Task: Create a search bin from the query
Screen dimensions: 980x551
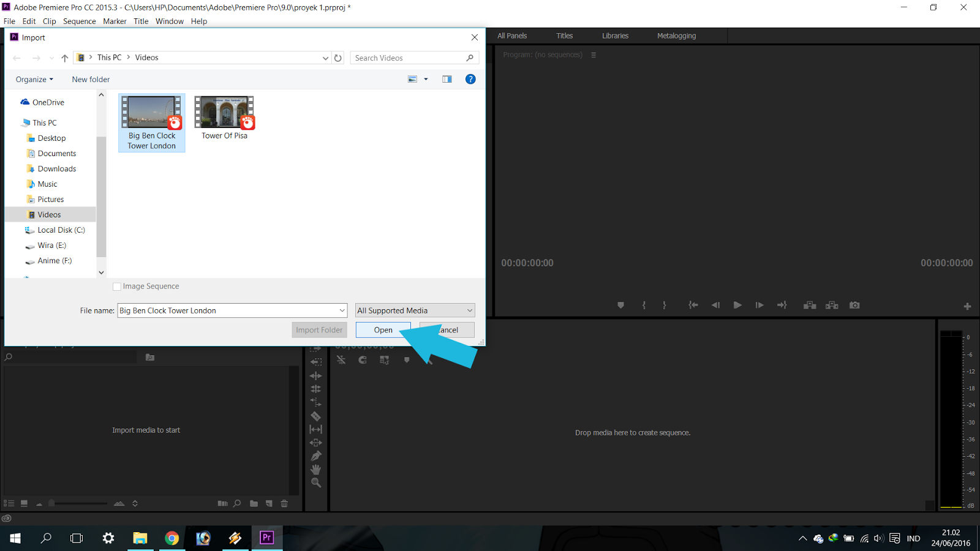Action: [150, 357]
